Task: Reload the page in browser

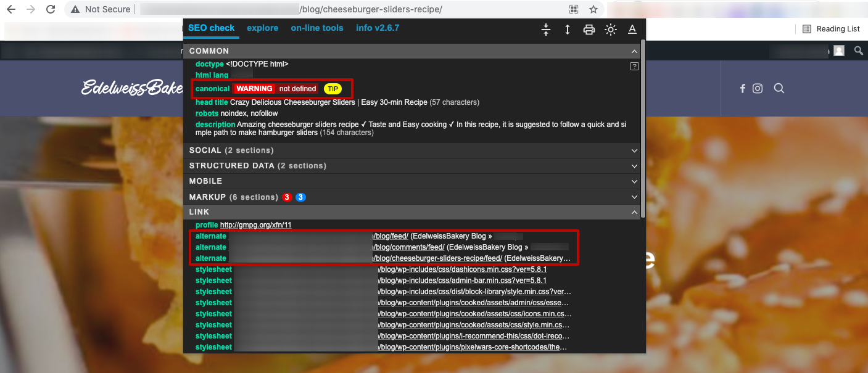Action: (51, 9)
